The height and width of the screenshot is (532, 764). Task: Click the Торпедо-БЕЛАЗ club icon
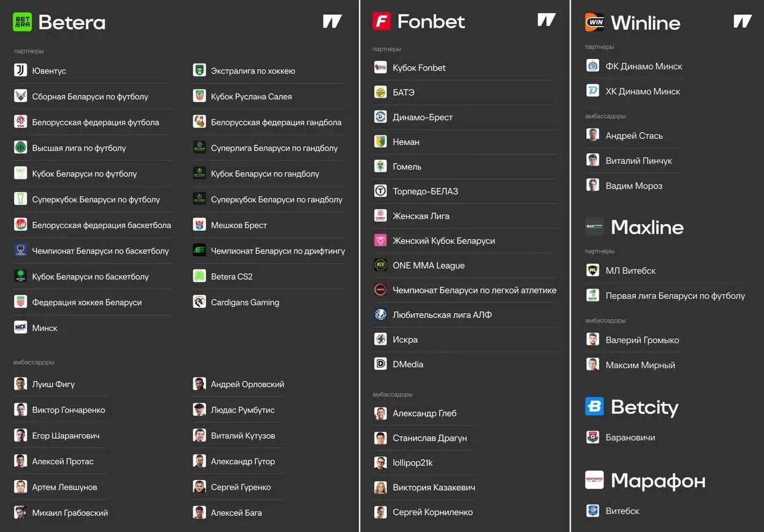tap(381, 191)
